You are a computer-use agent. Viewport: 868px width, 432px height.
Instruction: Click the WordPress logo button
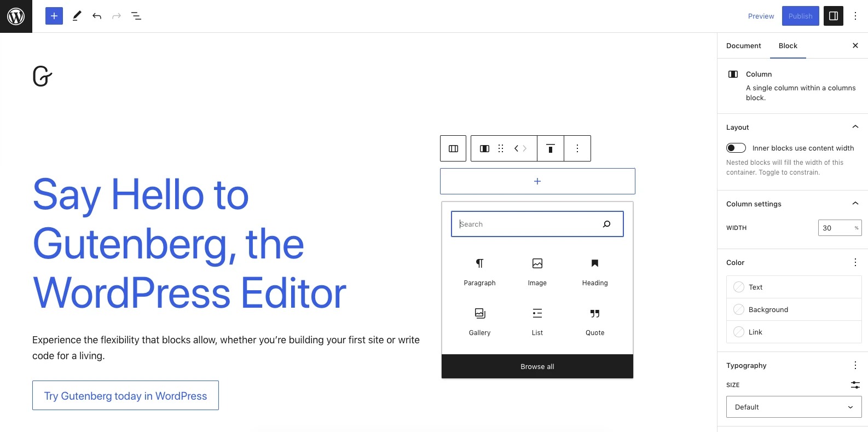(x=16, y=16)
